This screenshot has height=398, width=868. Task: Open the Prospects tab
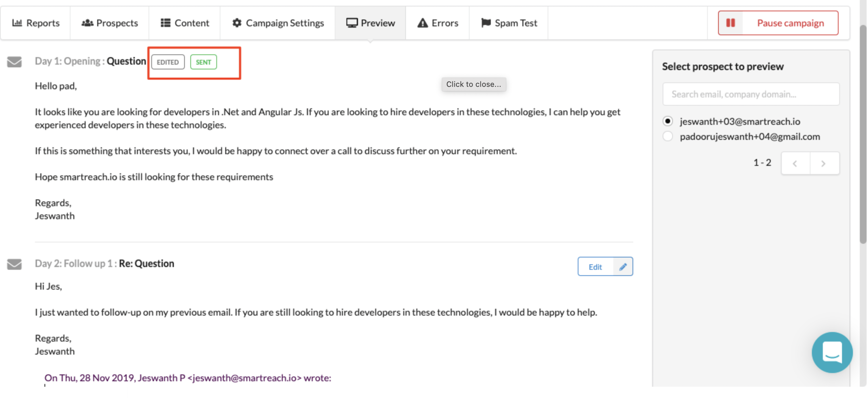[x=110, y=23]
